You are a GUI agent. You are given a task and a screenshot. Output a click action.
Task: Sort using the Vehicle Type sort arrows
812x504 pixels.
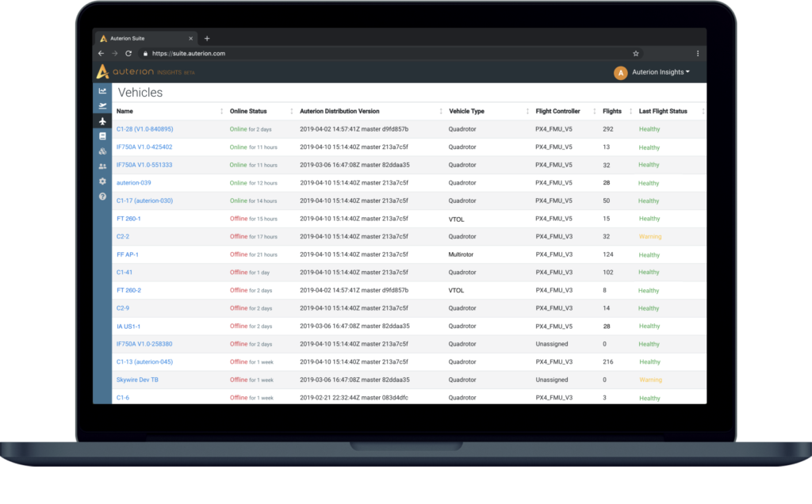point(527,111)
